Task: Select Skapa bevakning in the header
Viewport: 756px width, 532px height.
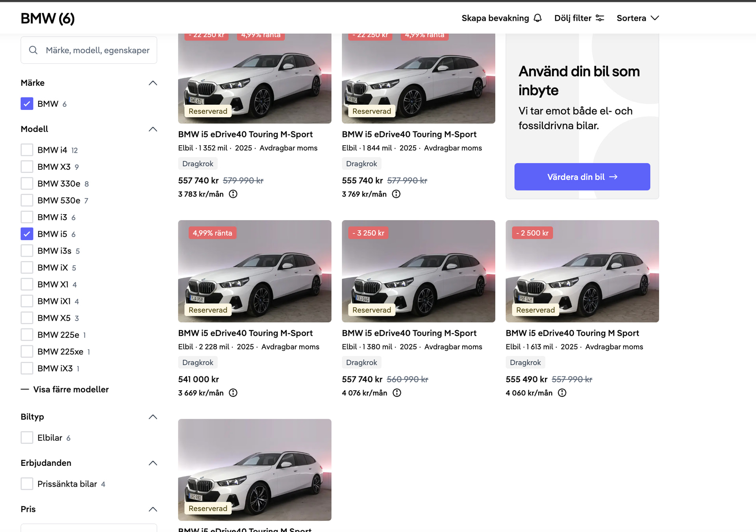Action: (x=495, y=18)
